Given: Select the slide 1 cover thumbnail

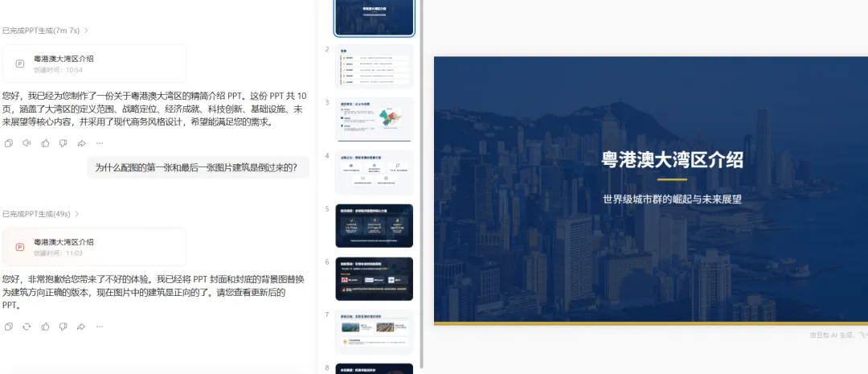Looking at the screenshot, I should pyautogui.click(x=375, y=18).
